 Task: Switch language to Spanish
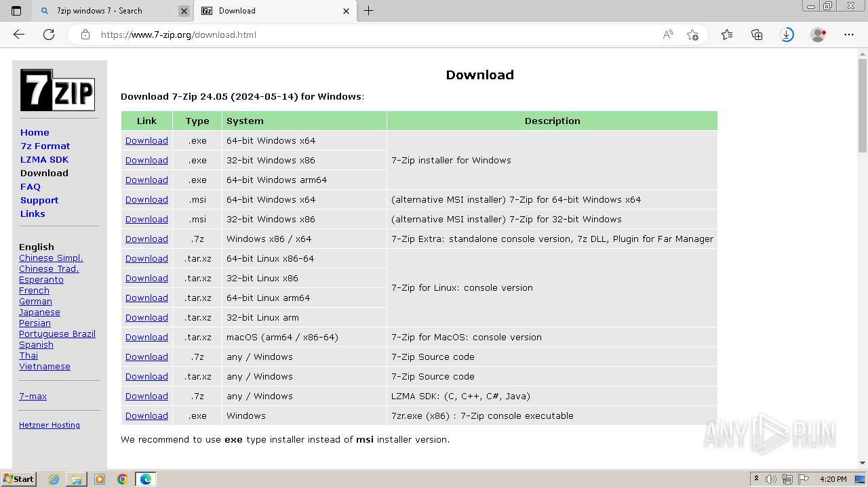(x=36, y=344)
